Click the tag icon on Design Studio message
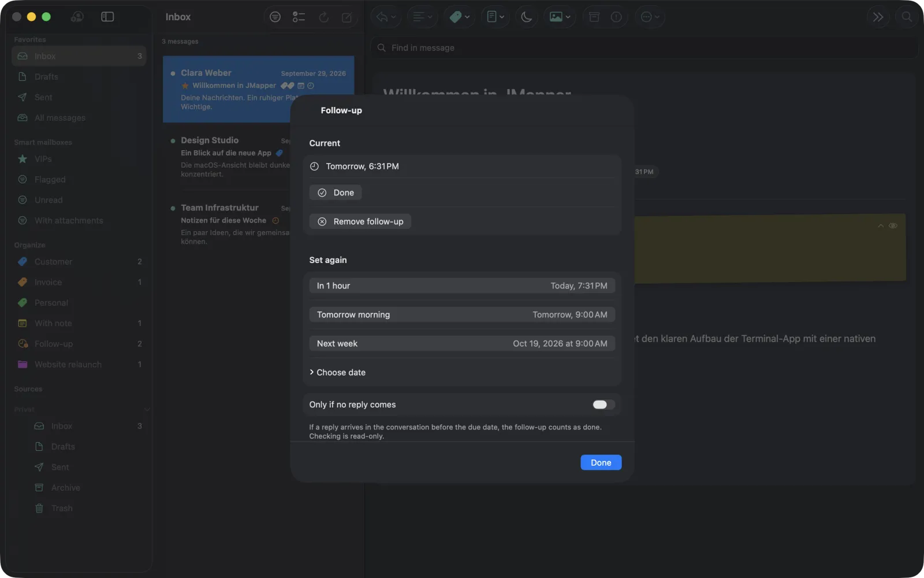924x578 pixels. (x=280, y=153)
